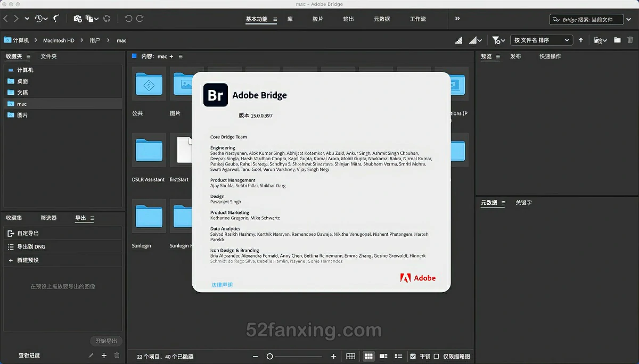Decrease thumbnail size minus icon
Viewport: 639px width, 364px height.
256,357
